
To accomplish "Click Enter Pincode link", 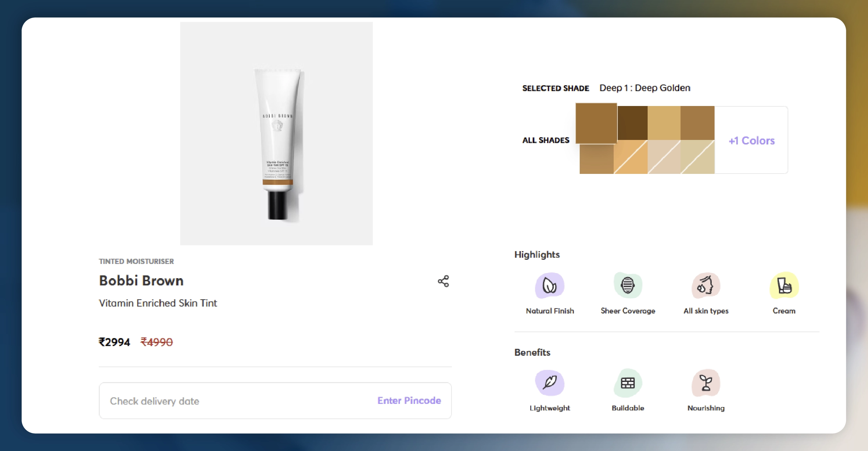I will 409,400.
